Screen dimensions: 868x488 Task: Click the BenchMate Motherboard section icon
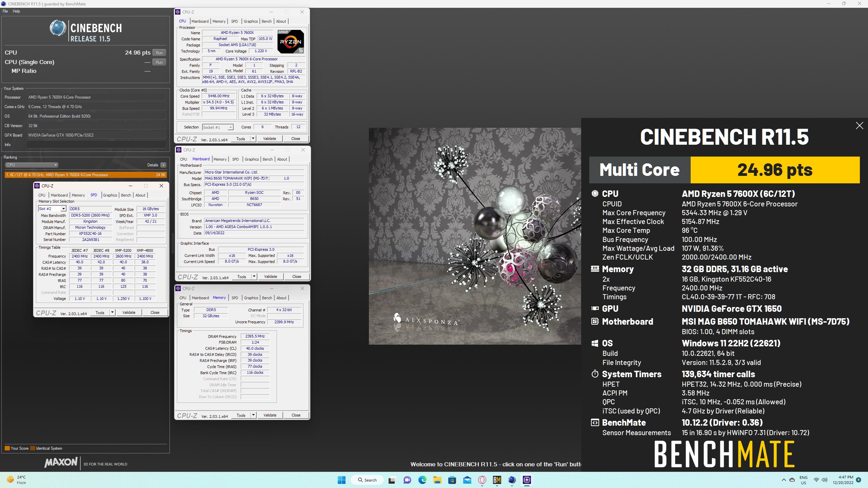[x=595, y=321]
